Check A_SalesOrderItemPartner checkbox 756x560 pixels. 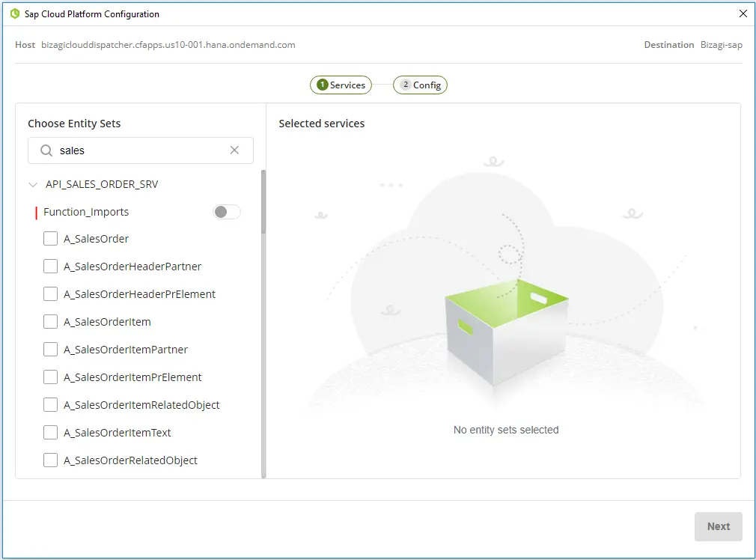(51, 349)
